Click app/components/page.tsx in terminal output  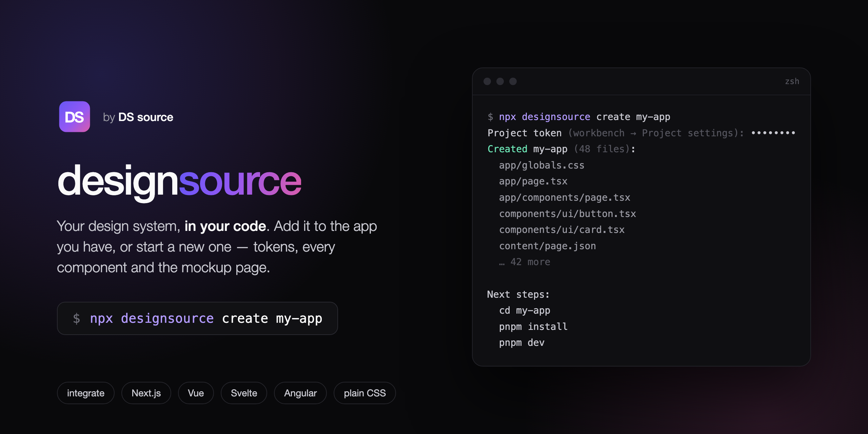(565, 198)
